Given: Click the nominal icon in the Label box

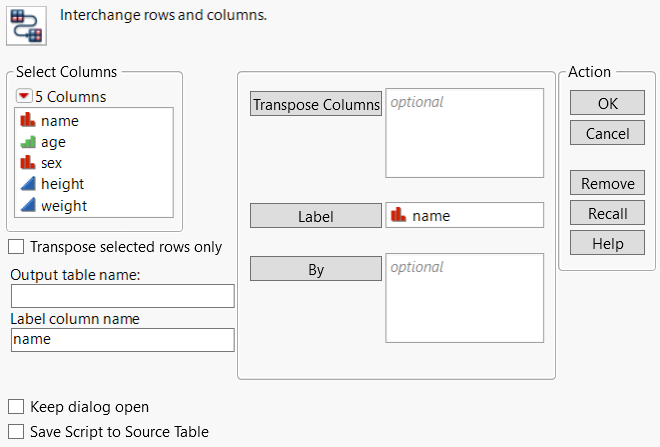Looking at the screenshot, I should click(398, 215).
